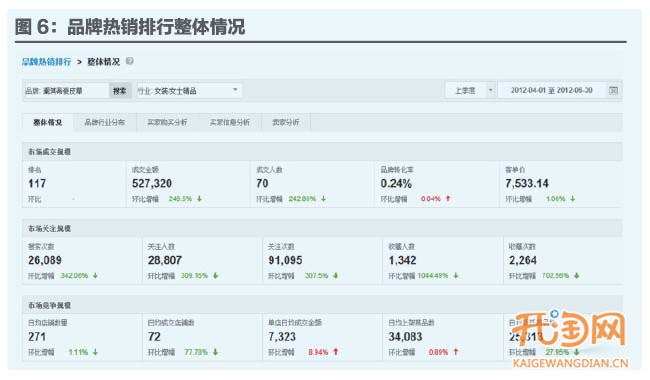Image resolution: width=650 pixels, height=380 pixels.
Task: Open the 品牌热销排行 breadcrumb link
Action: point(46,62)
